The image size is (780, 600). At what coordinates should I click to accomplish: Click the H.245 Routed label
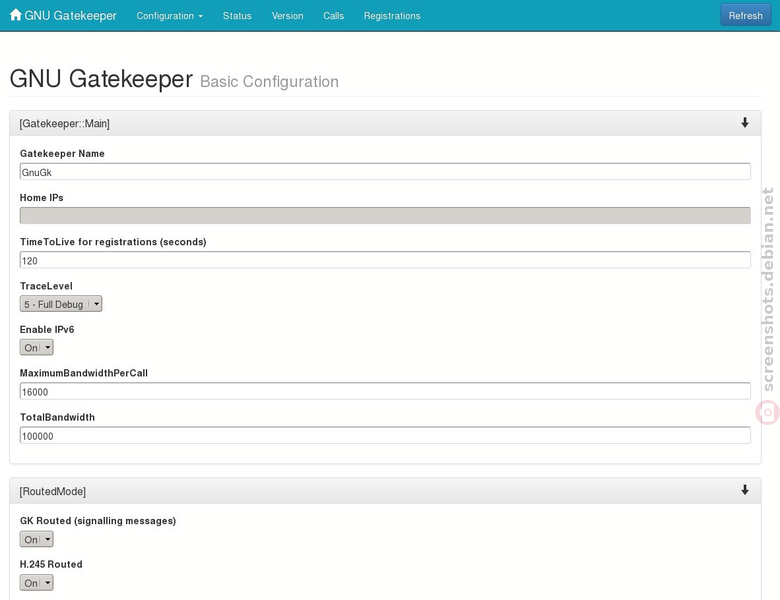(x=51, y=564)
